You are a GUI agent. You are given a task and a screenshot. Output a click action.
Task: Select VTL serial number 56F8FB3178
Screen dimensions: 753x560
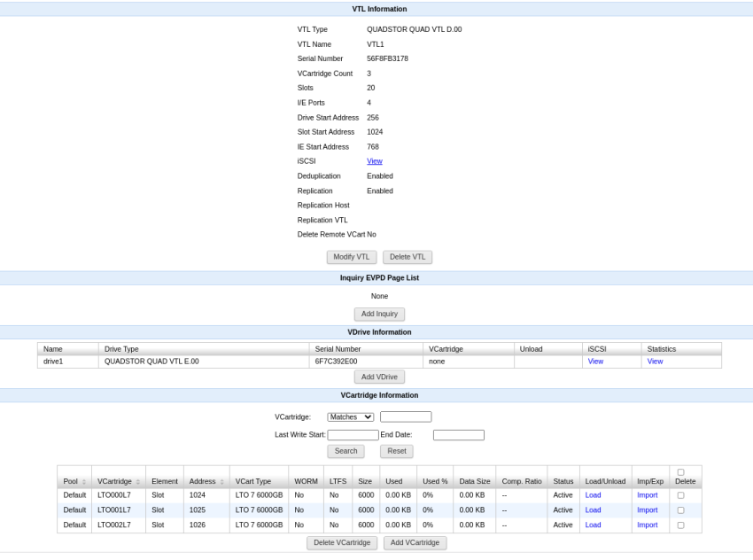pos(387,58)
